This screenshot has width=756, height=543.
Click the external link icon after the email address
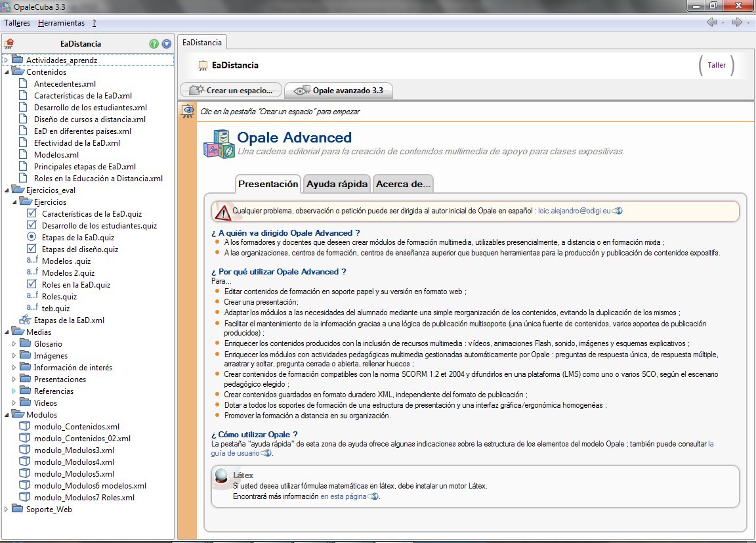pos(617,211)
